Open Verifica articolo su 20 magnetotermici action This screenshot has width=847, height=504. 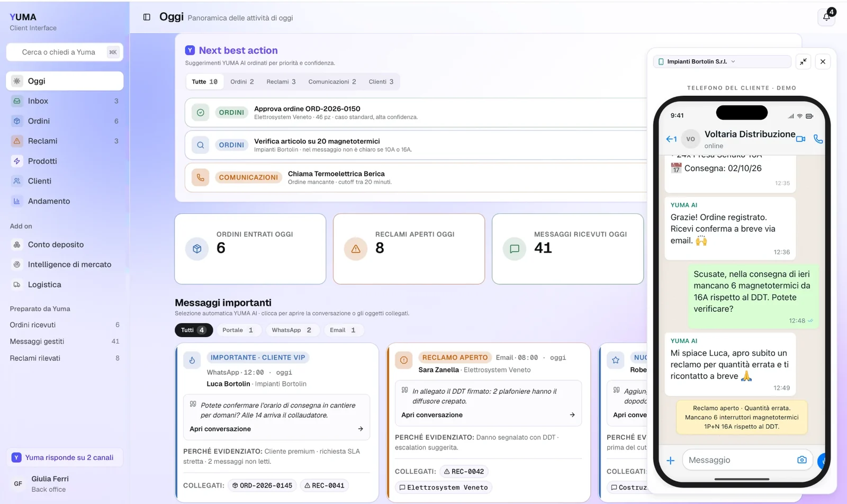[416, 145]
